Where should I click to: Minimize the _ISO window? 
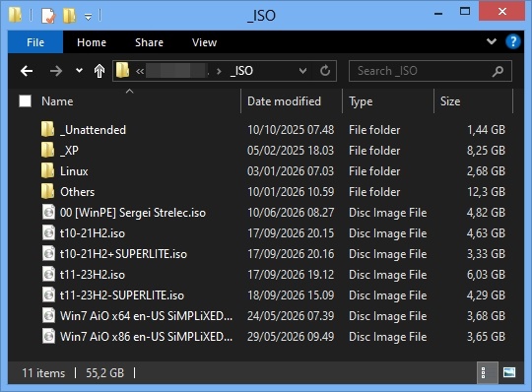(438, 14)
